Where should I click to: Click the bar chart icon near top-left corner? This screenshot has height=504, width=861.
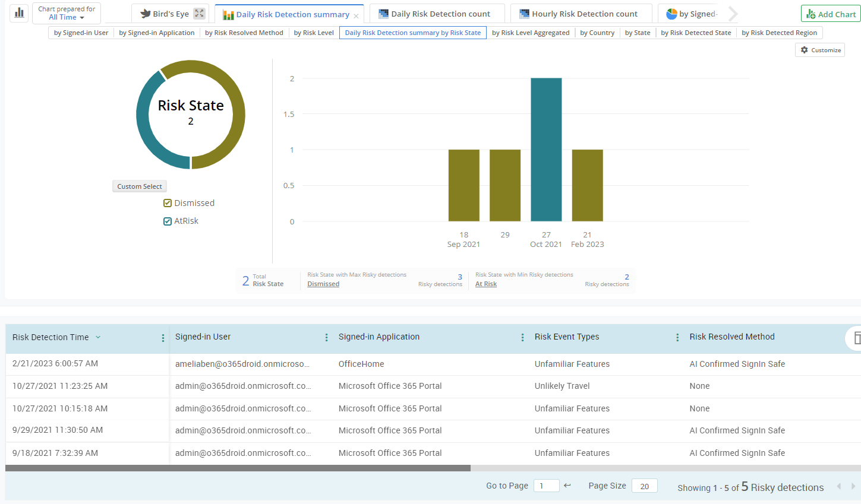click(x=18, y=12)
